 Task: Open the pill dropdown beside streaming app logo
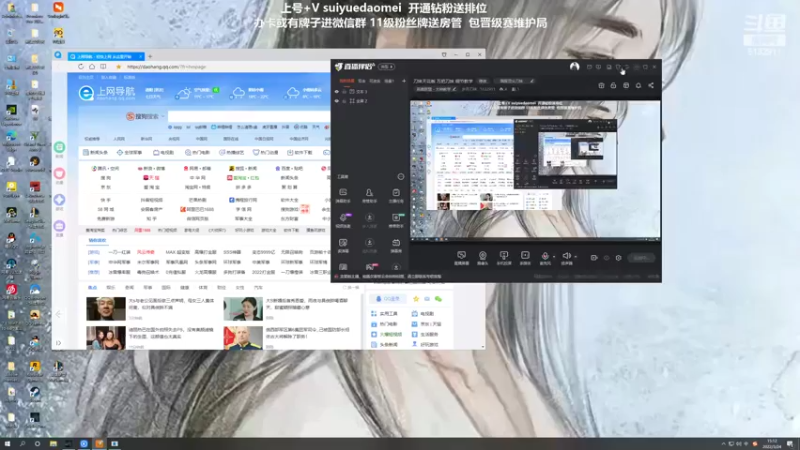(x=386, y=67)
